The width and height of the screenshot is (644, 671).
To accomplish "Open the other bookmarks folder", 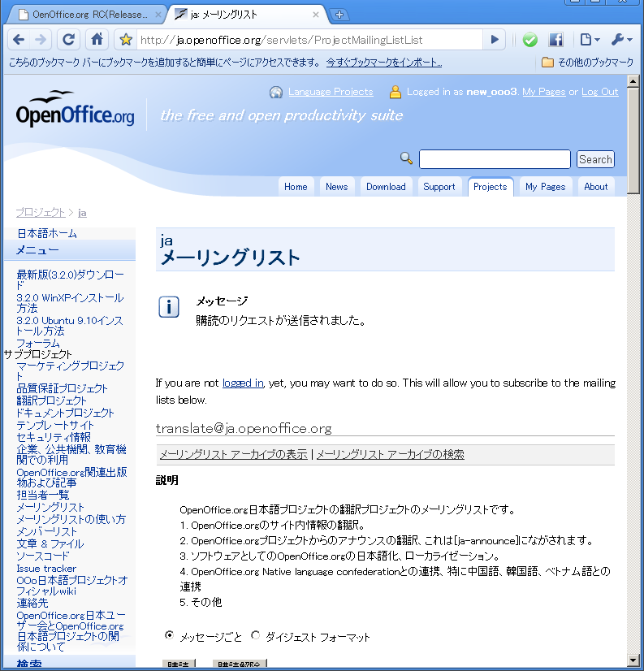I will [587, 63].
